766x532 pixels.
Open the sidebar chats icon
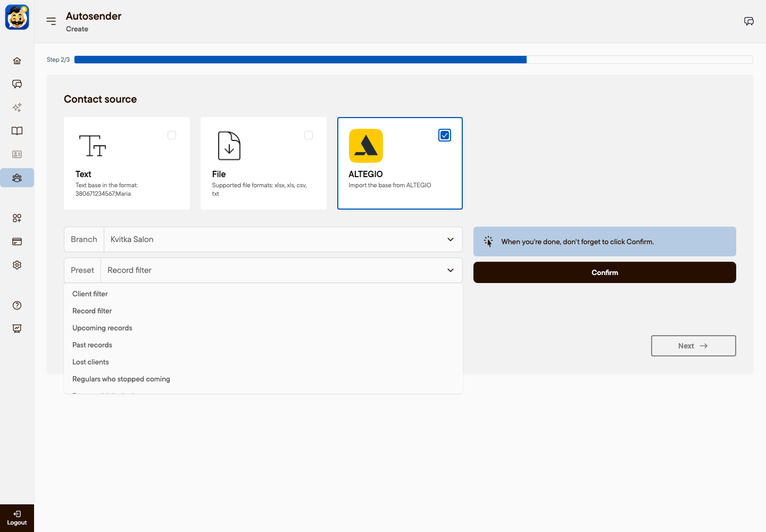point(17,84)
